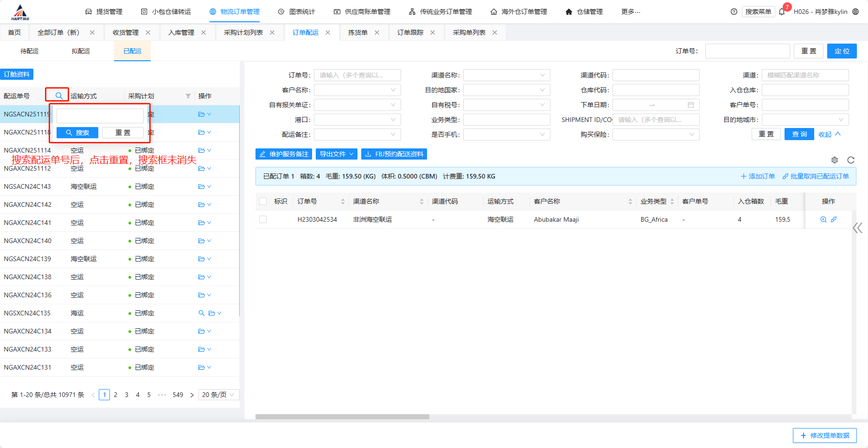Collapse side panel with double-arrow icon
This screenshot has width=868, height=448.
point(857,228)
